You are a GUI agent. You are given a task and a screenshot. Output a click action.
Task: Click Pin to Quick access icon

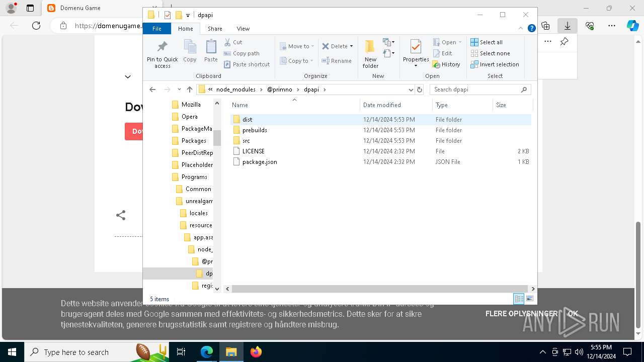[x=162, y=54]
